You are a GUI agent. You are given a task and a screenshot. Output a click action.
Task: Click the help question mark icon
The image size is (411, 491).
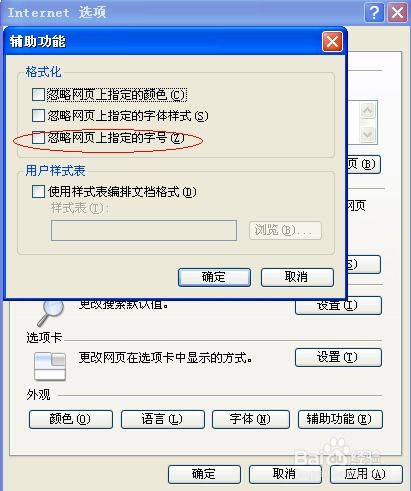[x=375, y=13]
